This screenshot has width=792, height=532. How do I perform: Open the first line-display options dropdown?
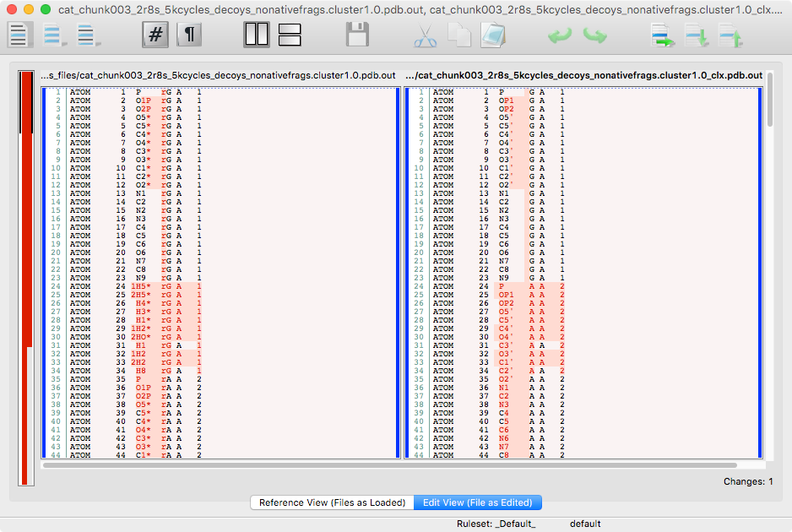click(20, 35)
